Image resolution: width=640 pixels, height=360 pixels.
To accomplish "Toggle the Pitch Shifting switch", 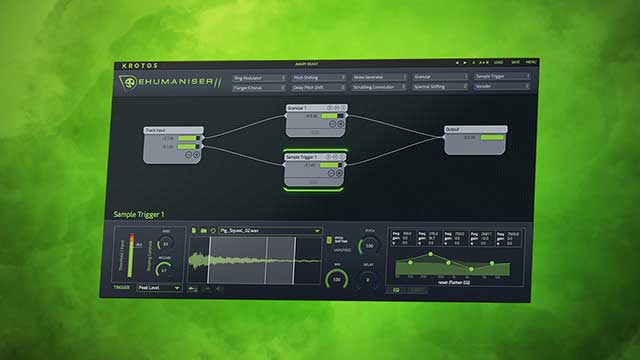I will 329,240.
